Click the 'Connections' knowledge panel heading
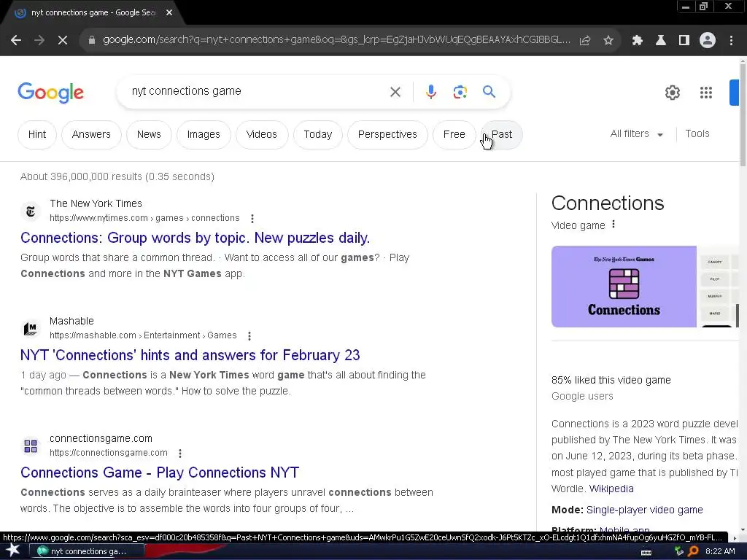 click(608, 203)
